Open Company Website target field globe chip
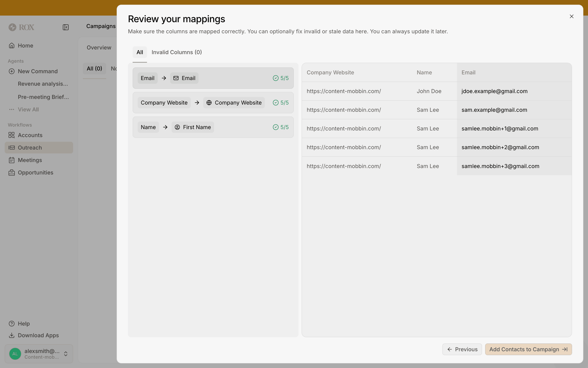Image resolution: width=588 pixels, height=368 pixels. (x=234, y=103)
